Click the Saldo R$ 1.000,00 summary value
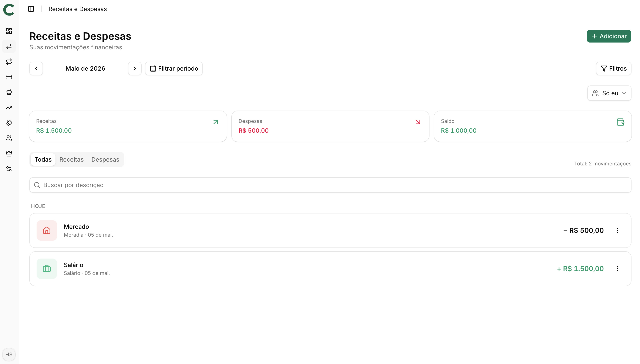640x364 pixels. (459, 131)
